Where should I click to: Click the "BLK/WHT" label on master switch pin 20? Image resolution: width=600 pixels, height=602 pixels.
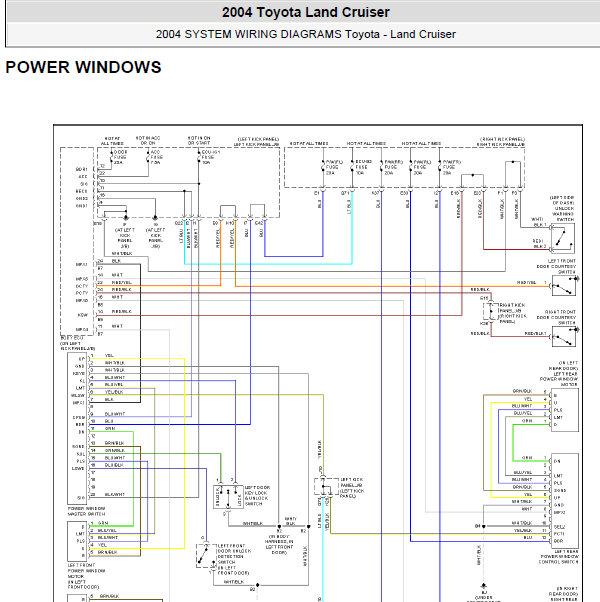pyautogui.click(x=114, y=494)
